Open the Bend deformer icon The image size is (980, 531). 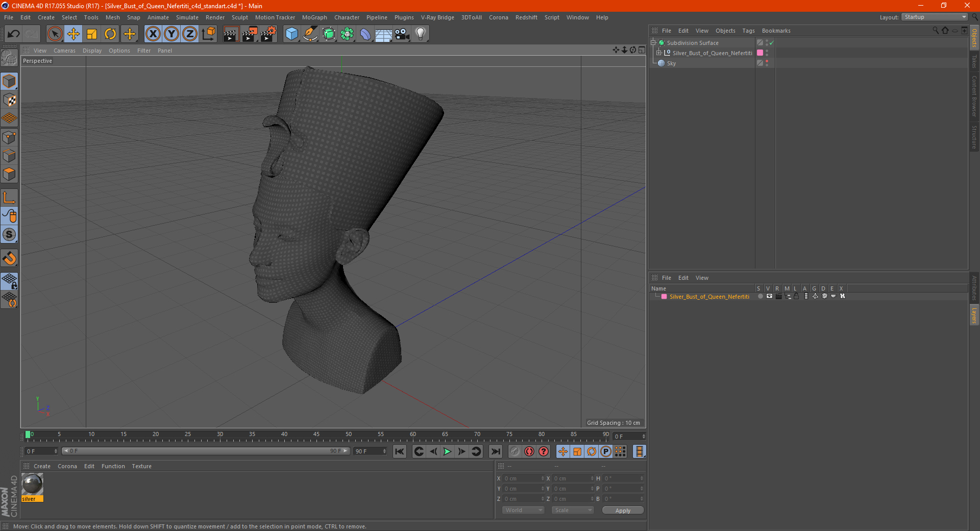point(365,34)
